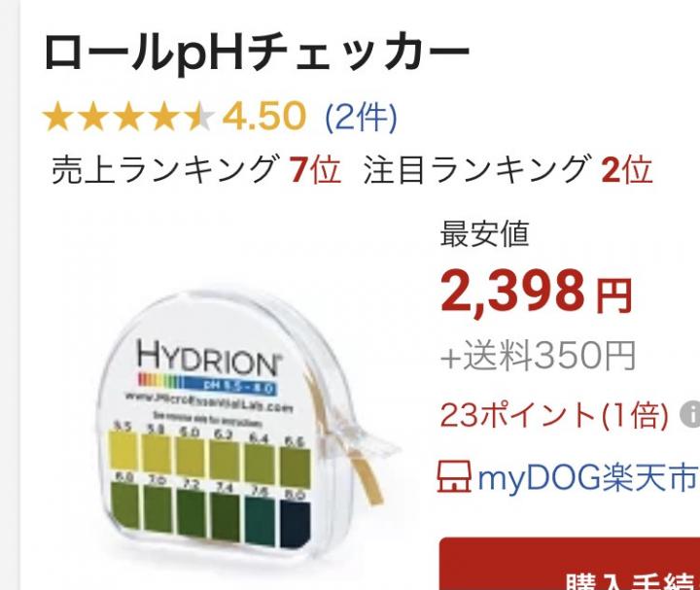Click the ロールpHチェッカー product title
The image size is (700, 590).
click(x=257, y=52)
